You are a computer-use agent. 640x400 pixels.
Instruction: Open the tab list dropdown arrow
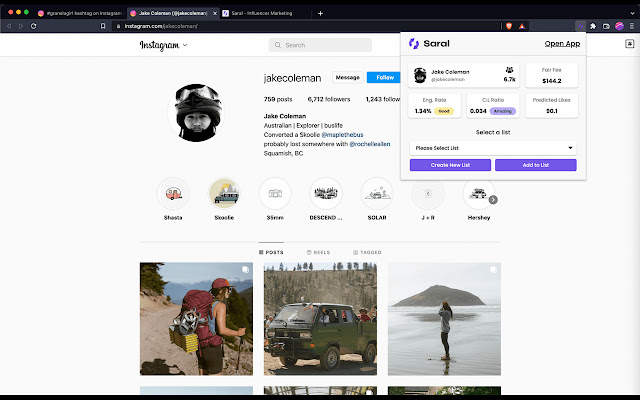[632, 13]
